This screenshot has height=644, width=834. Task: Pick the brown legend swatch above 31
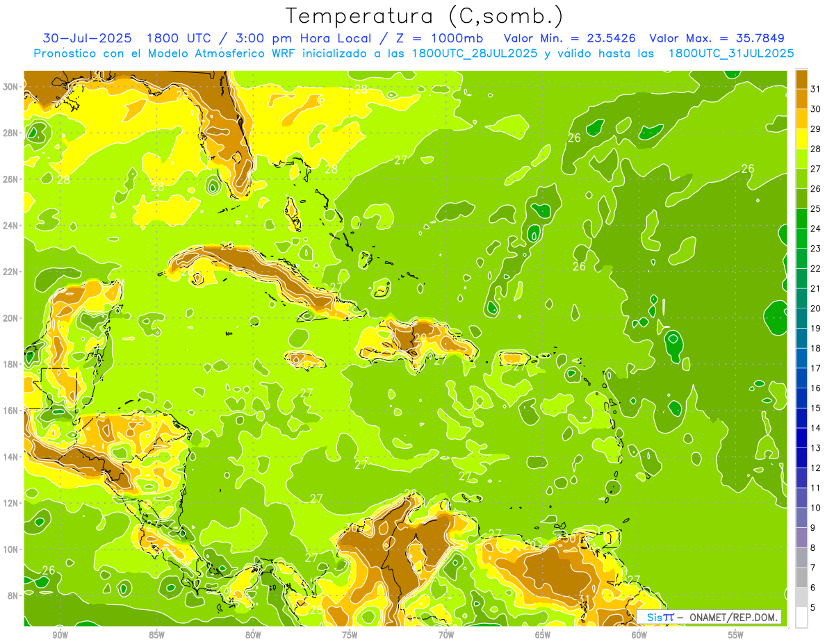coord(801,79)
